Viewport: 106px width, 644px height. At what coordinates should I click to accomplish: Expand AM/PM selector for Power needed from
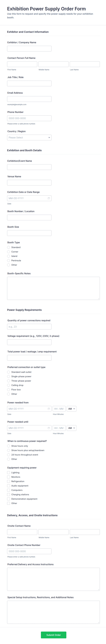pyautogui.click(x=71, y=409)
